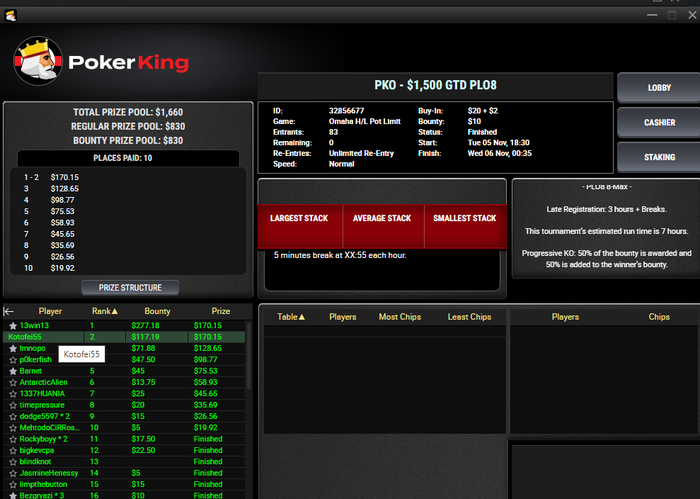700x499 pixels.
Task: Star the player limpthebutton
Action: 13,485
